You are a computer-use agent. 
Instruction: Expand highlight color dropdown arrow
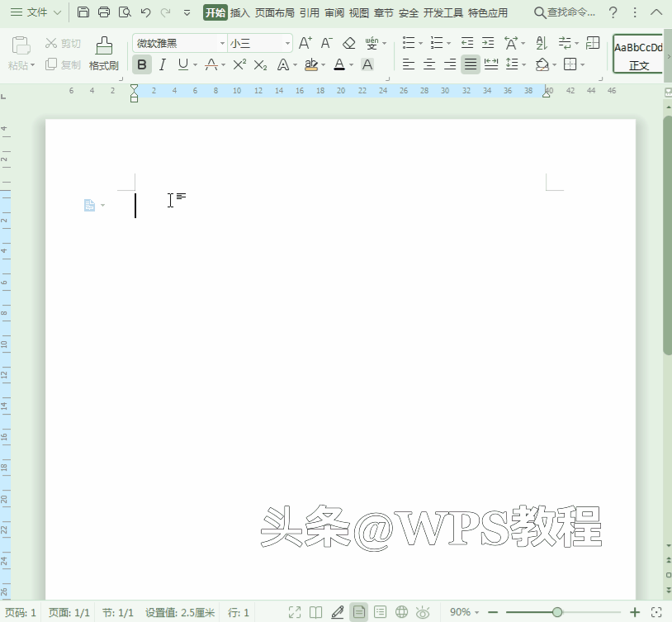[323, 65]
